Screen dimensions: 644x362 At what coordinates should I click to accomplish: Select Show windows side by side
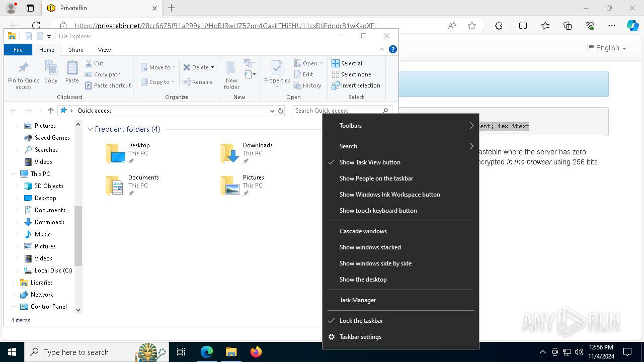400,263
